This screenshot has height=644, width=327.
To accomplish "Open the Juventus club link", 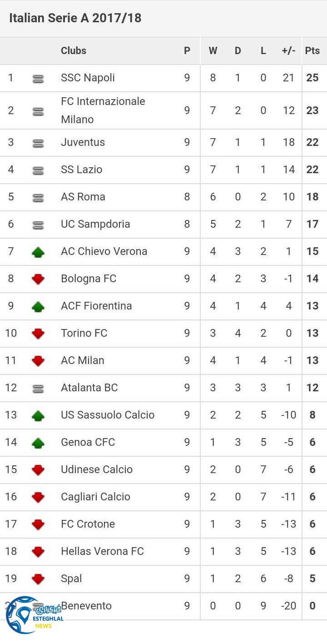I will (x=83, y=142).
